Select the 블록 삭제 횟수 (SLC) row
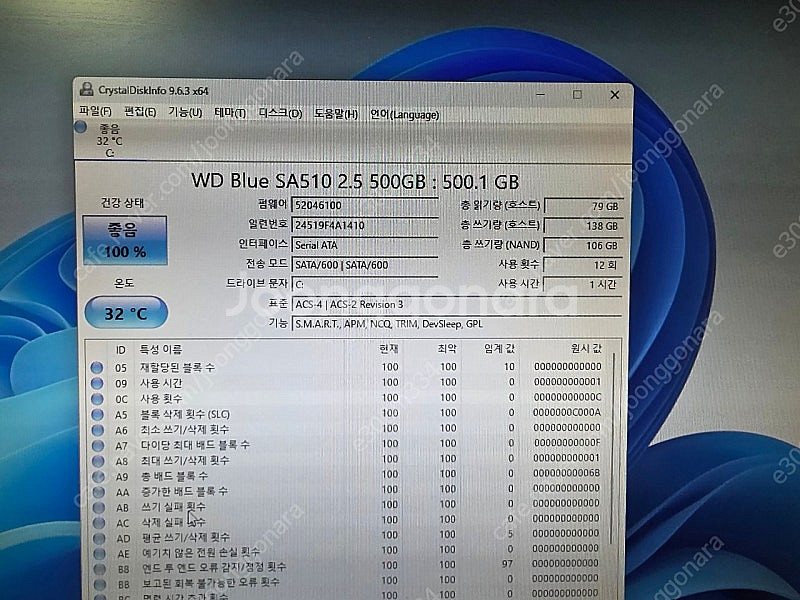This screenshot has width=800, height=600. (x=347, y=413)
